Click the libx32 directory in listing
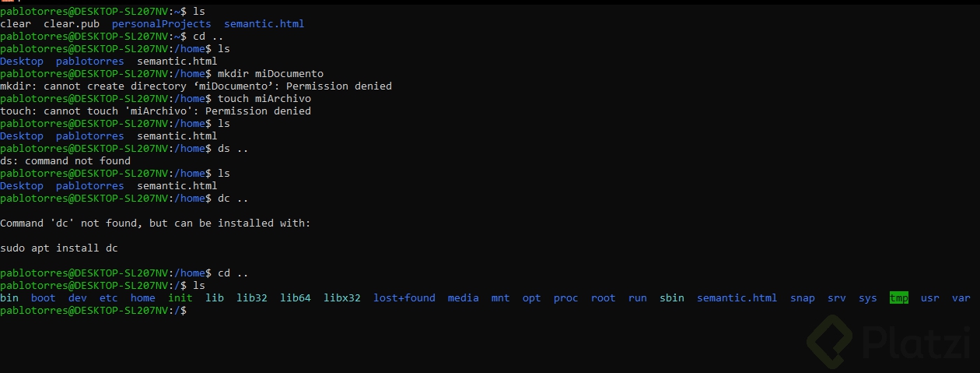This screenshot has width=980, height=373. point(342,298)
